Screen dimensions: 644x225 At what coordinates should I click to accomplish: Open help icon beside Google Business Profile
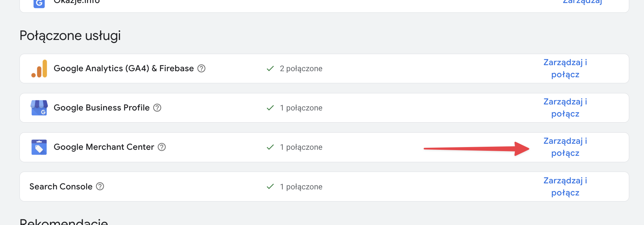(x=157, y=108)
